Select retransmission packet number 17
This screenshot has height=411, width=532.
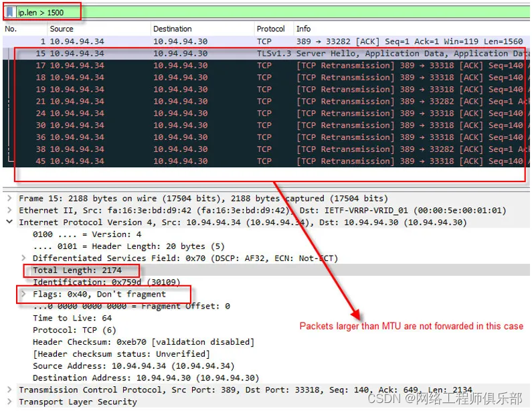pos(266,66)
